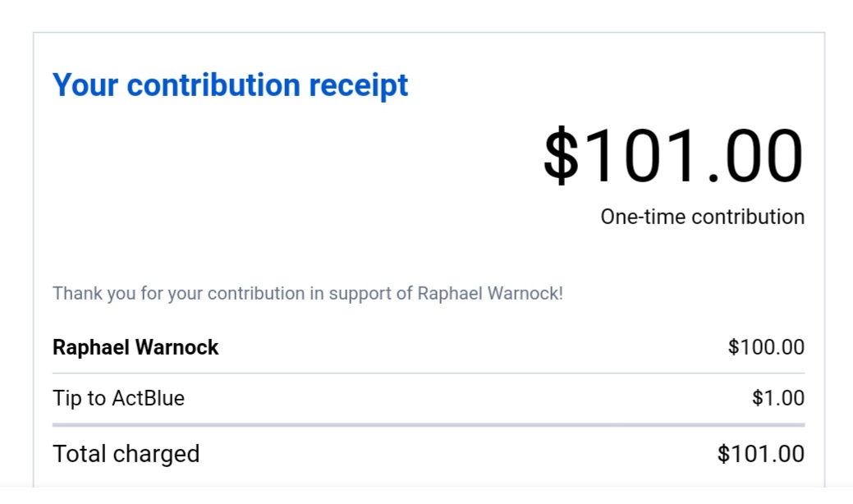Click the dollar sign of the large amount
This screenshot has height=504, width=853.
tap(561, 156)
